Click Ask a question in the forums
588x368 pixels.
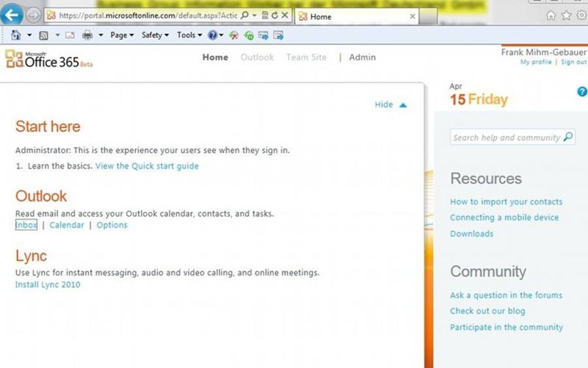pyautogui.click(x=506, y=295)
